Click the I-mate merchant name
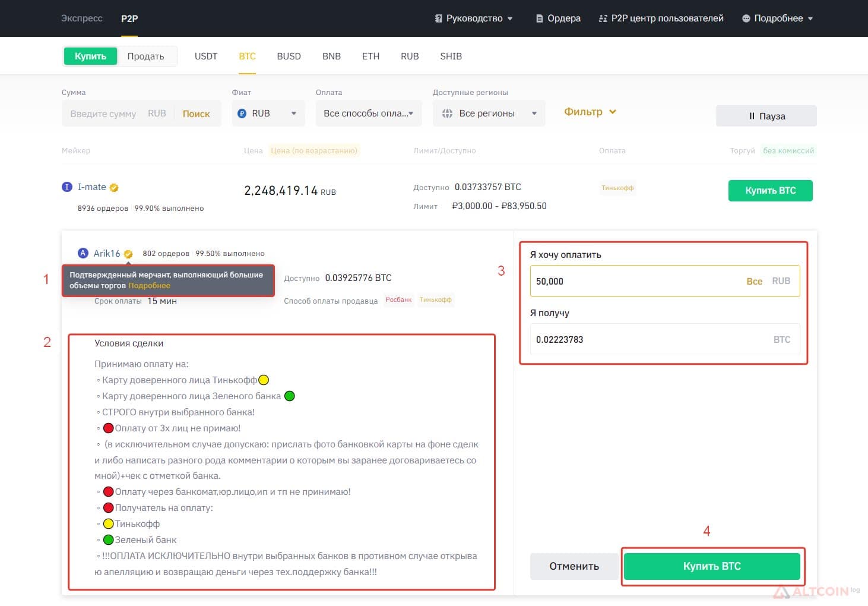The width and height of the screenshot is (868, 606). click(x=92, y=187)
